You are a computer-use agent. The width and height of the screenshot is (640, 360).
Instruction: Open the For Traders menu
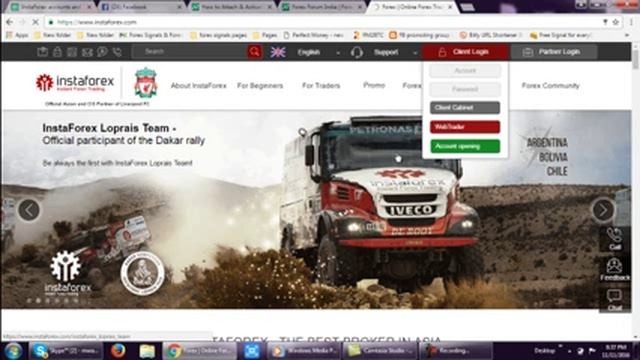321,85
